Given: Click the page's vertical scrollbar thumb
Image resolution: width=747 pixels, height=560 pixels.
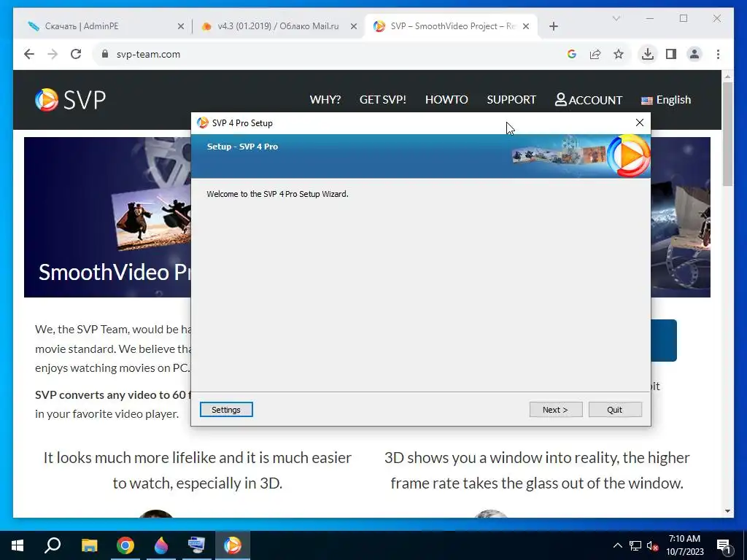Looking at the screenshot, I should tap(727, 134).
